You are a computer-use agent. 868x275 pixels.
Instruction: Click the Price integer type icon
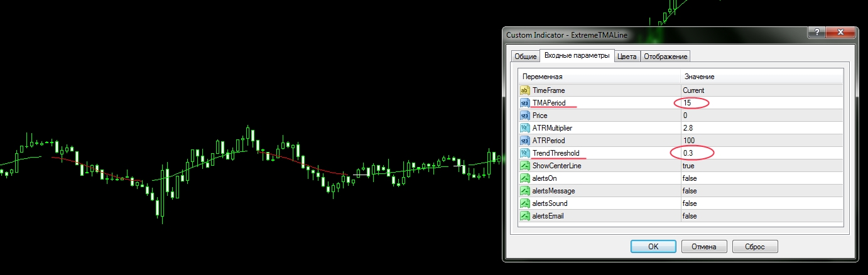coord(525,116)
